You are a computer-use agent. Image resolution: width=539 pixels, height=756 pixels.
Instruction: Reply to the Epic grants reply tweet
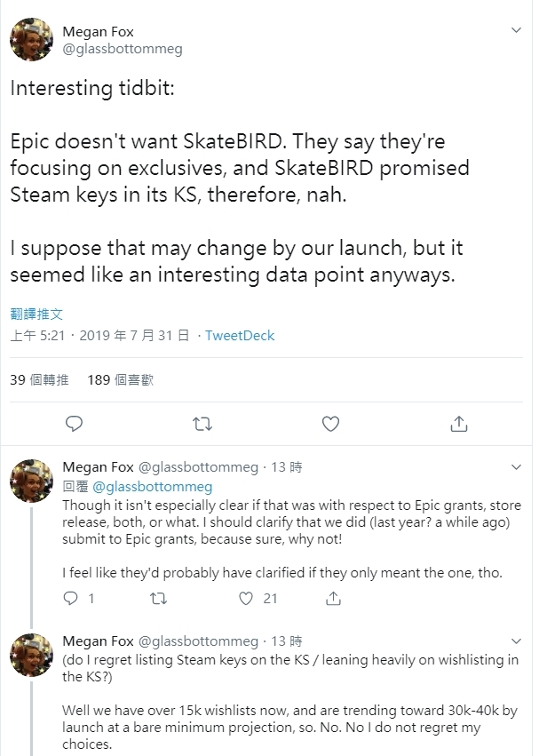click(72, 599)
